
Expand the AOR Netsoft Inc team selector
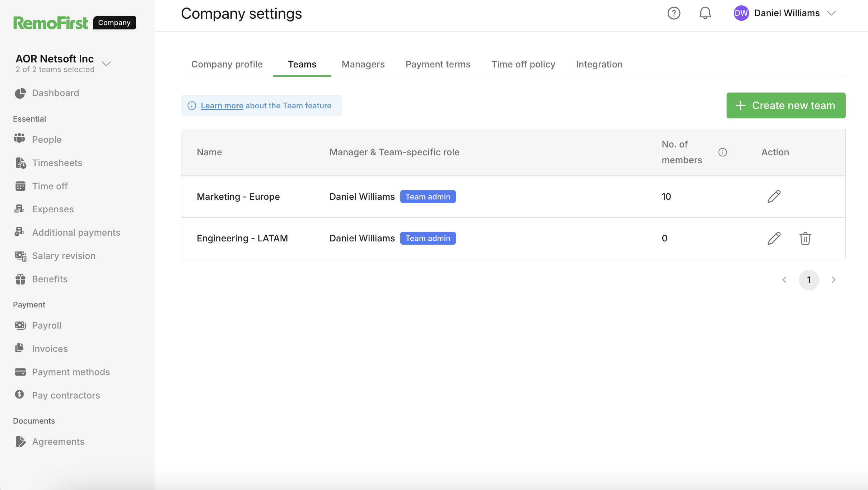(106, 64)
